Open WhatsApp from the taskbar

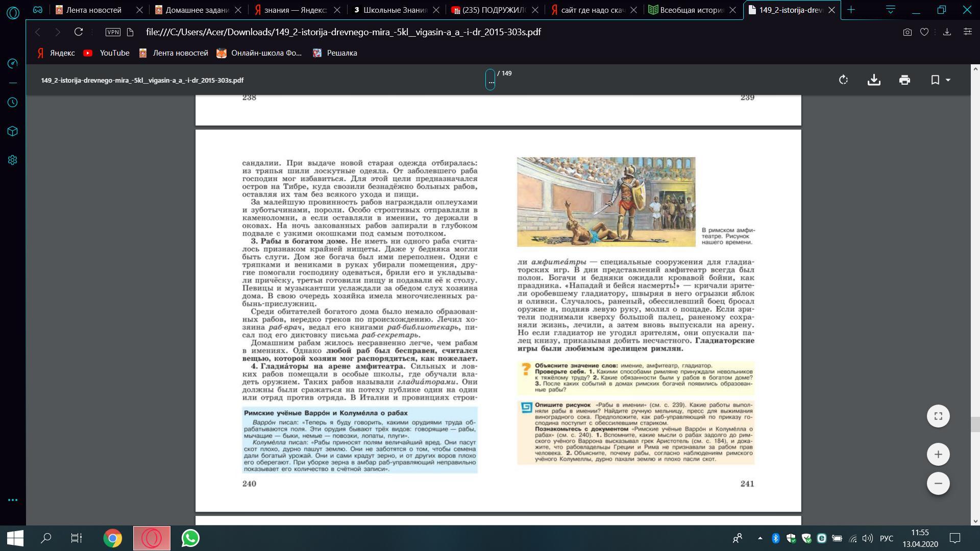190,538
